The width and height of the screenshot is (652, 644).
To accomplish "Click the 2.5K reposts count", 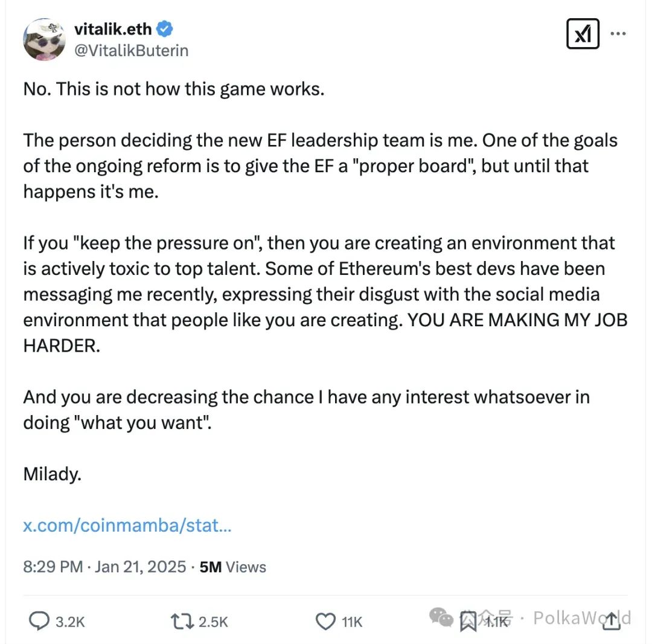I will pyautogui.click(x=213, y=622).
